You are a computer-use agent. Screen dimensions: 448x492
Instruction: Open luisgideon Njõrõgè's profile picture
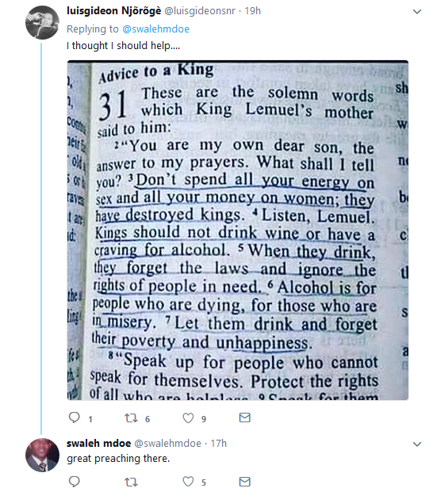(42, 23)
